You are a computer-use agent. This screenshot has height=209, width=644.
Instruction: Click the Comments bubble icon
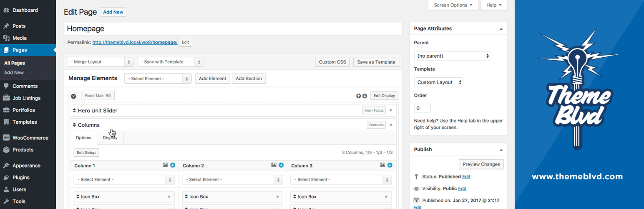6,86
